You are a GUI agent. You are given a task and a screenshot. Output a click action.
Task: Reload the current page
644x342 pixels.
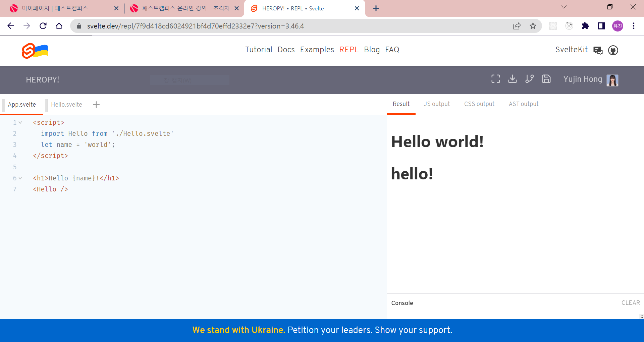(x=43, y=26)
